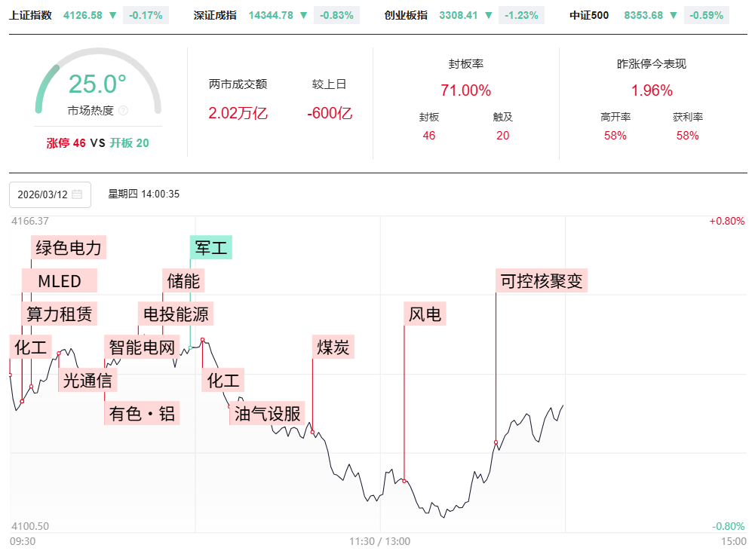755x560 pixels.
Task: Click the 风电 sector label
Action: (x=425, y=314)
